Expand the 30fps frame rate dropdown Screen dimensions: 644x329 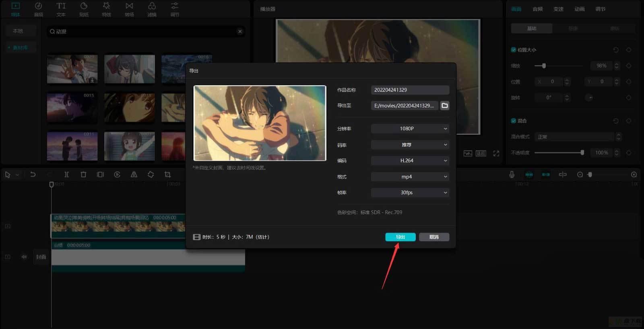410,193
